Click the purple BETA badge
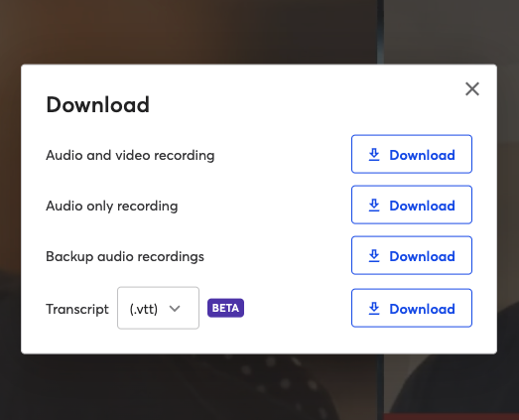 tap(225, 308)
